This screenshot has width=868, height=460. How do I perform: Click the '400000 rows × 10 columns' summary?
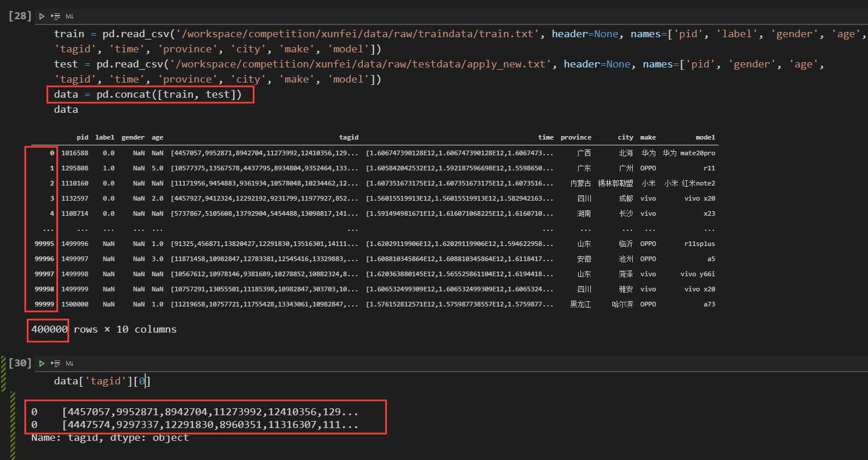click(x=104, y=329)
